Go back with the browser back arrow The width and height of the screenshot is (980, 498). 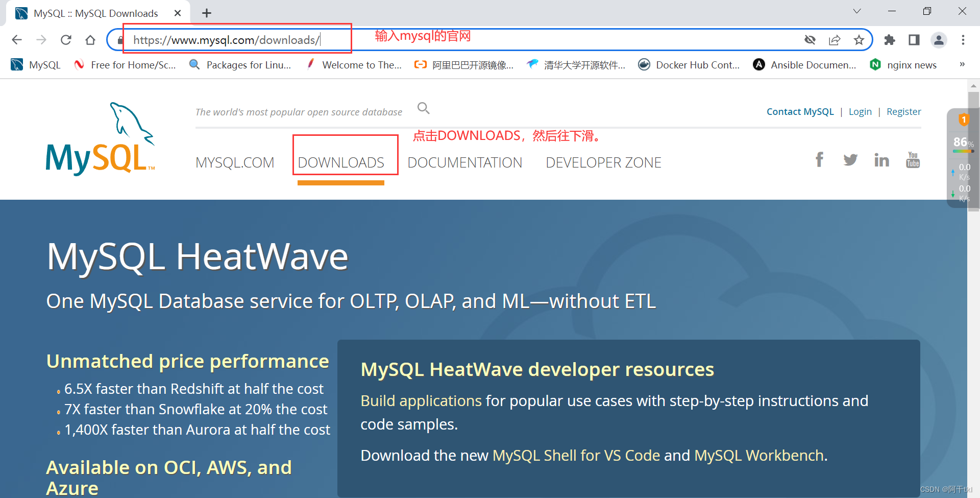point(17,40)
